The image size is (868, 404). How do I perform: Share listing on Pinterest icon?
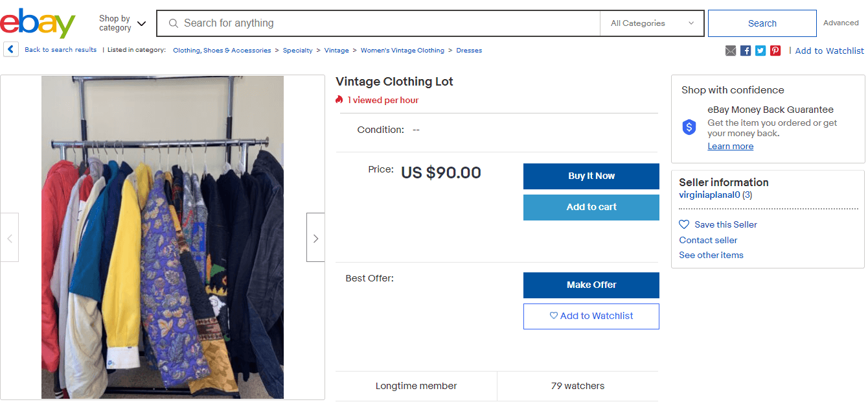click(x=775, y=51)
